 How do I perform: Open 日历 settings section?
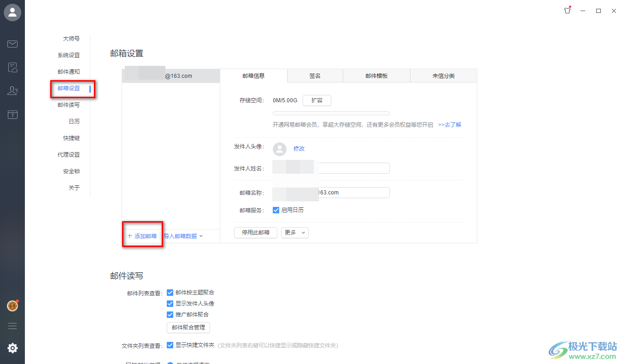(74, 122)
